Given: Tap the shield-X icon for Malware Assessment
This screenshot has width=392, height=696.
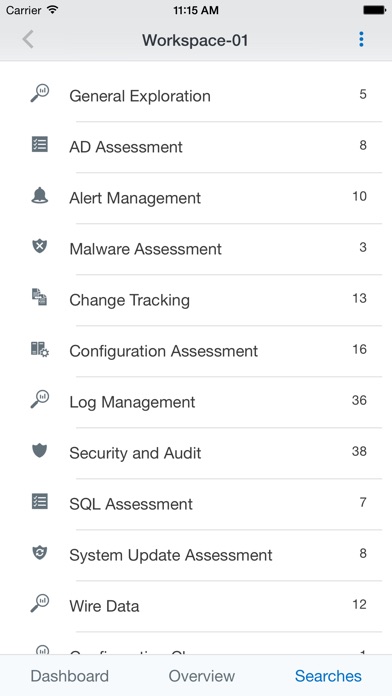Looking at the screenshot, I should [40, 246].
